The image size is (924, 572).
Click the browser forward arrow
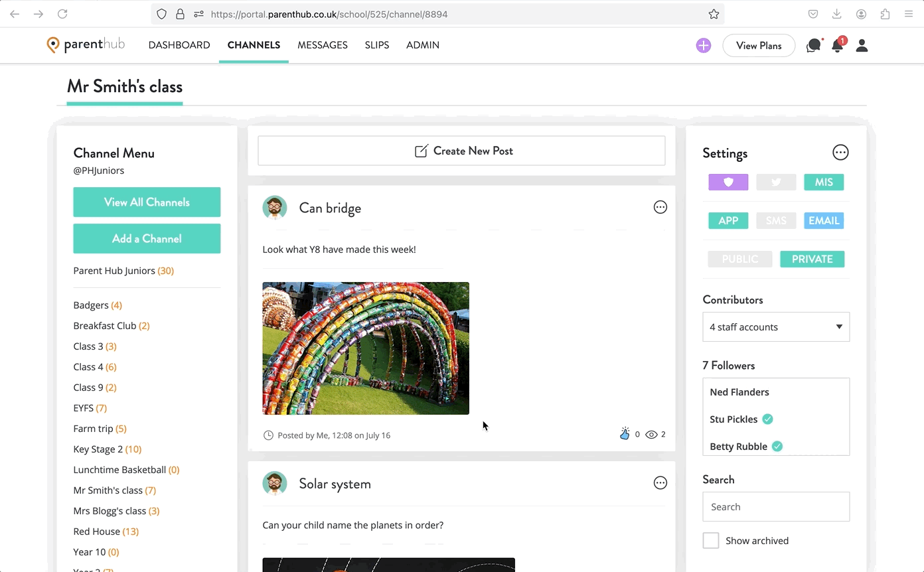coord(38,14)
